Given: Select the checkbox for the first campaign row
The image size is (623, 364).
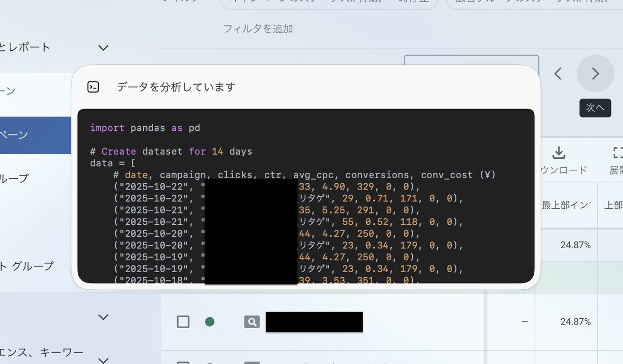Looking at the screenshot, I should 183,321.
